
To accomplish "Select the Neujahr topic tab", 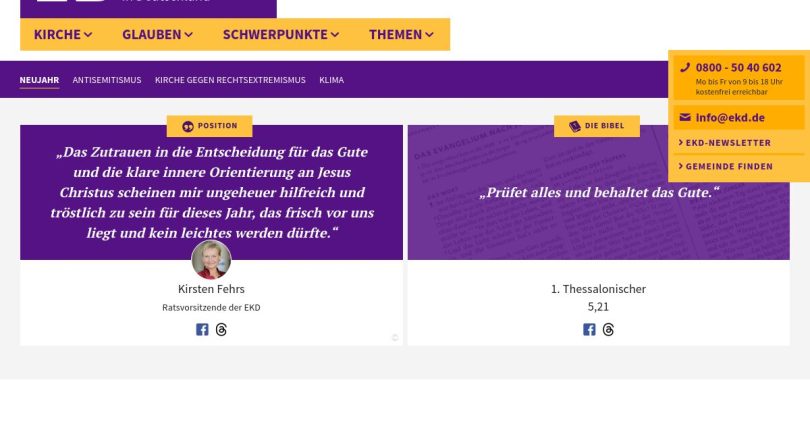I will 39,80.
